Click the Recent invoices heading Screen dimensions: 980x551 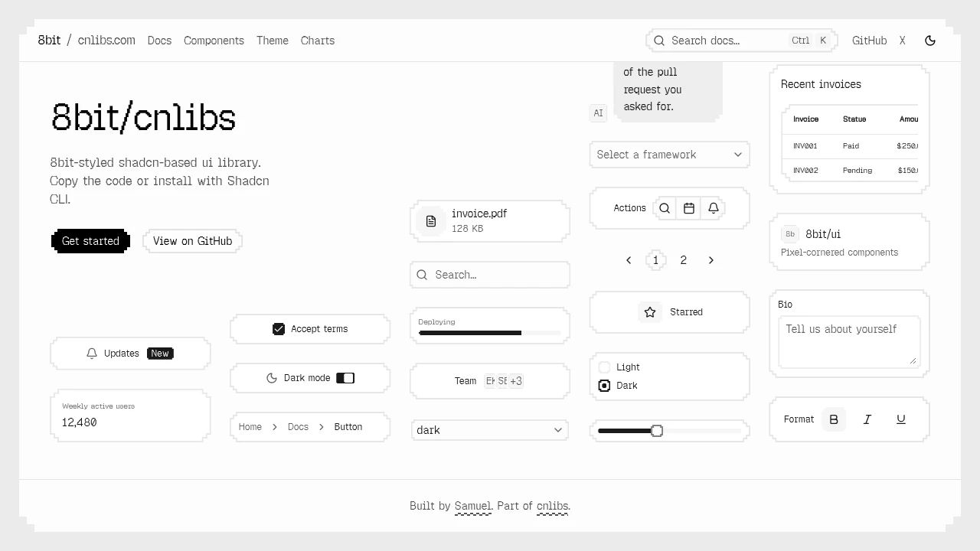coord(821,84)
